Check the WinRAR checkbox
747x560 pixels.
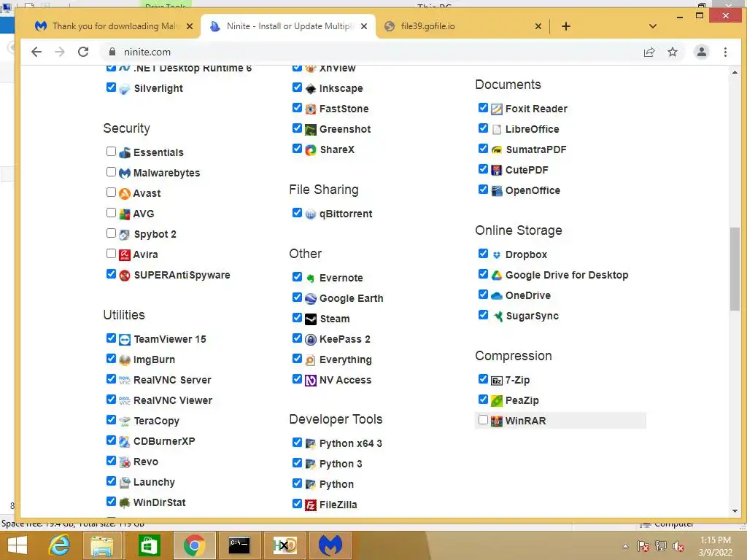(x=483, y=420)
